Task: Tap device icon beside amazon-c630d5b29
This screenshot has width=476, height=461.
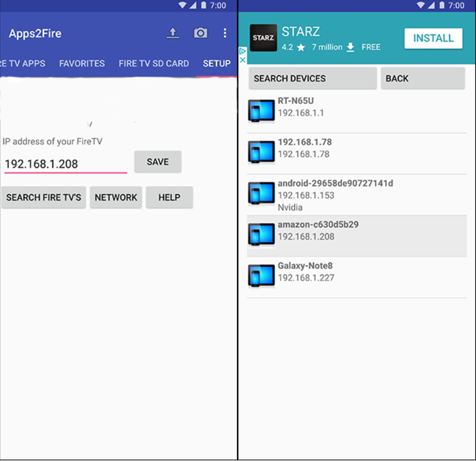Action: pyautogui.click(x=261, y=234)
